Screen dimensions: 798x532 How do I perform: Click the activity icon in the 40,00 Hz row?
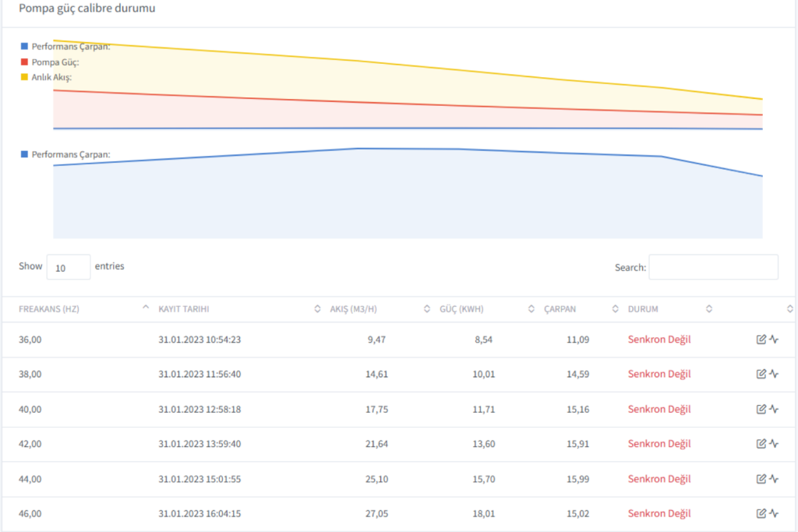coord(774,409)
